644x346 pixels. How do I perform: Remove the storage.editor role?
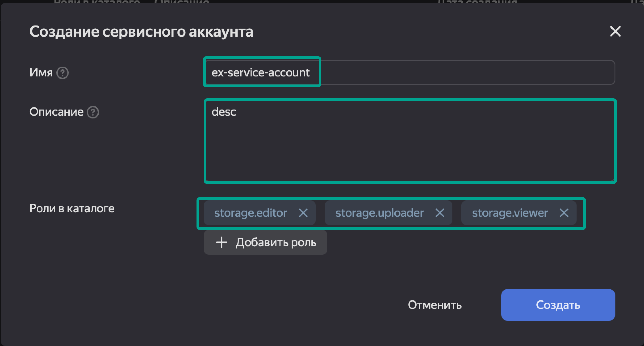[x=303, y=213]
